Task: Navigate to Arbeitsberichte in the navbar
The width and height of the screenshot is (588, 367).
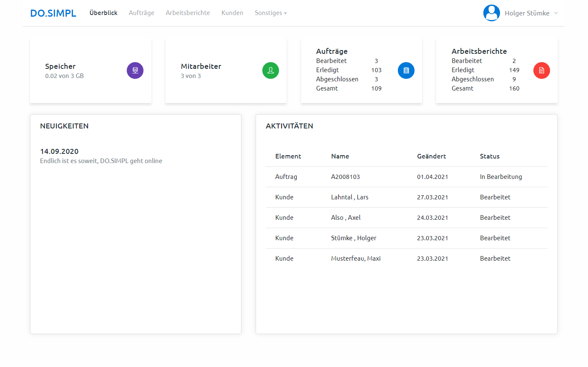Action: (188, 13)
